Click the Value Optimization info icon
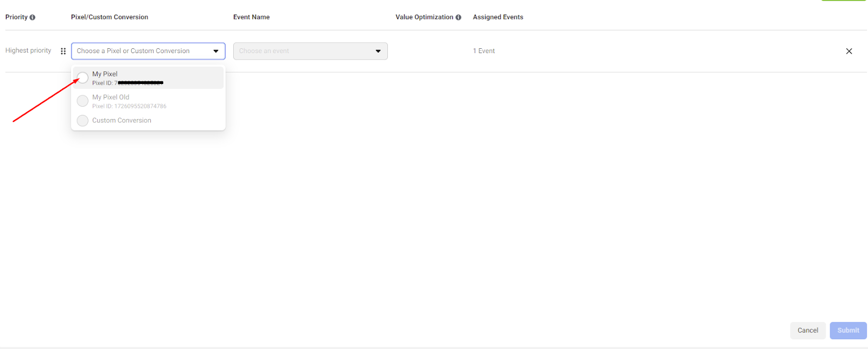 click(x=458, y=17)
